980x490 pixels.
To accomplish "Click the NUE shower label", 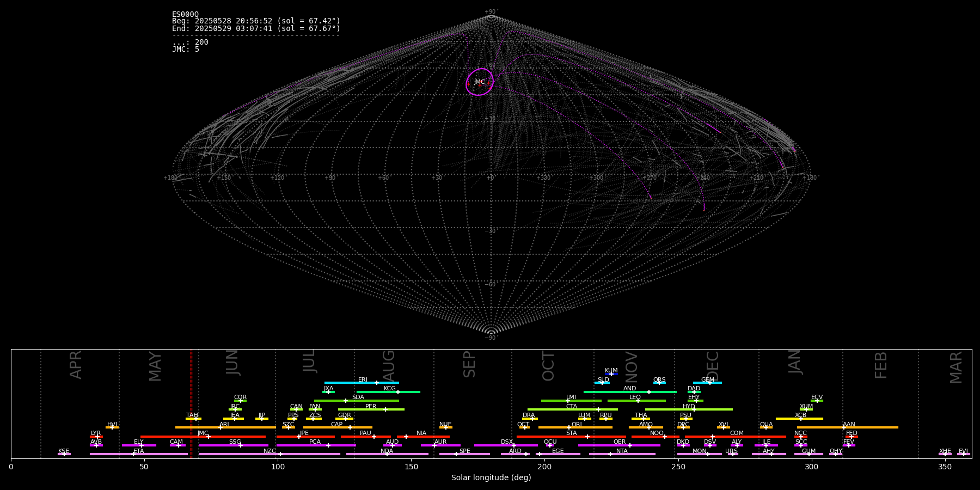I will [445, 425].
